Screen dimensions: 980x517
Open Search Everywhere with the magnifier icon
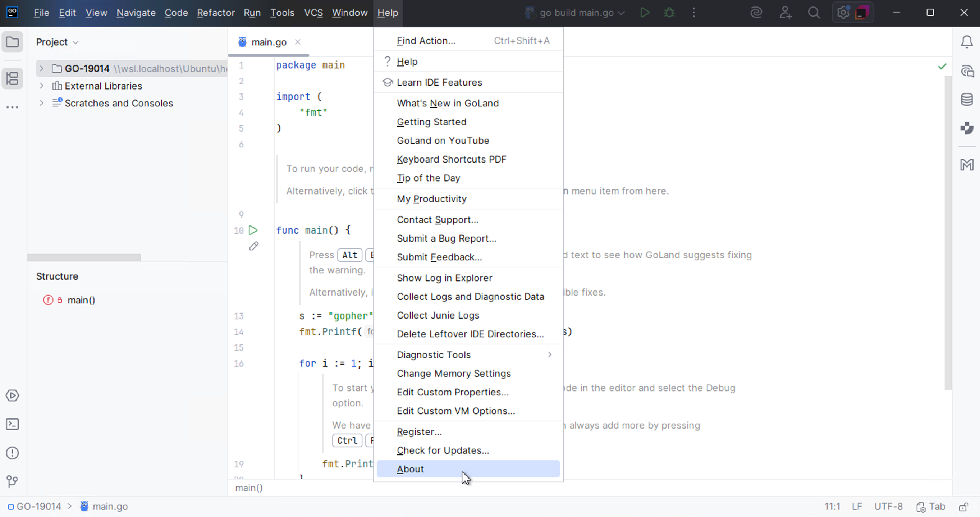click(x=814, y=13)
